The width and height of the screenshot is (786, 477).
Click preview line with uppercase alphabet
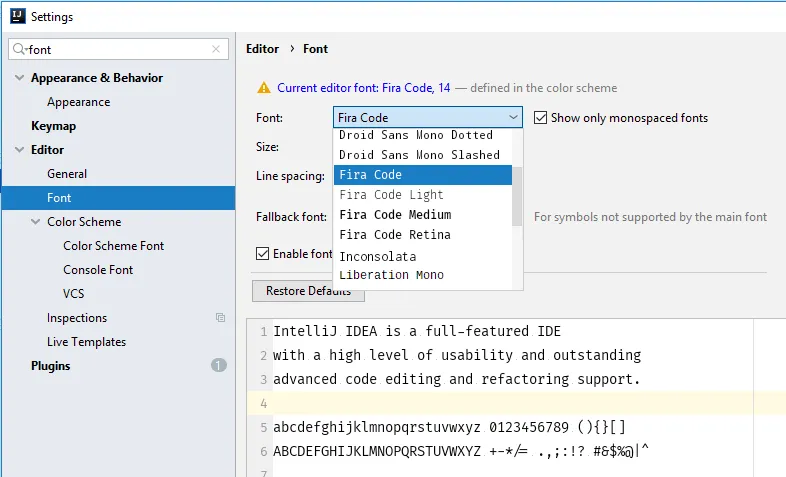(461, 451)
